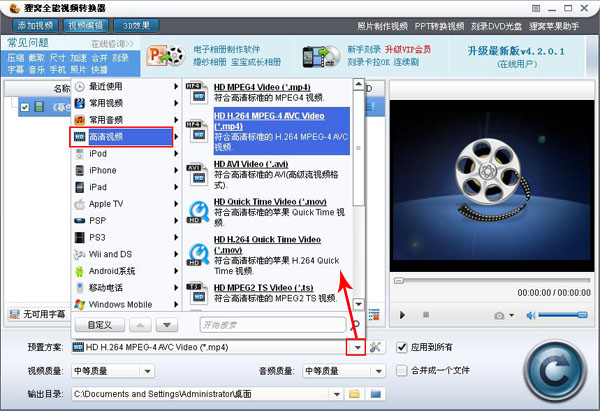The height and width of the screenshot is (411, 600).
Task: Open the 常用音频 common audio category
Action: [x=125, y=120]
